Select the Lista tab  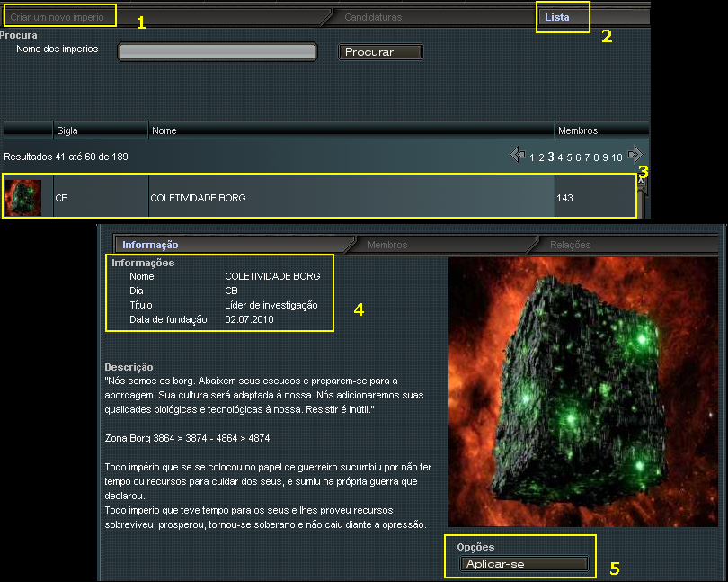tap(557, 17)
